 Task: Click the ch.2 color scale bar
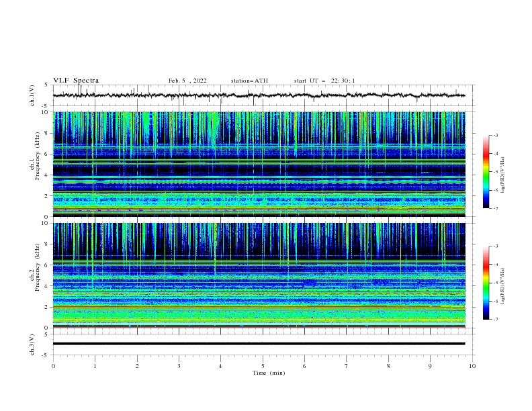[486, 283]
